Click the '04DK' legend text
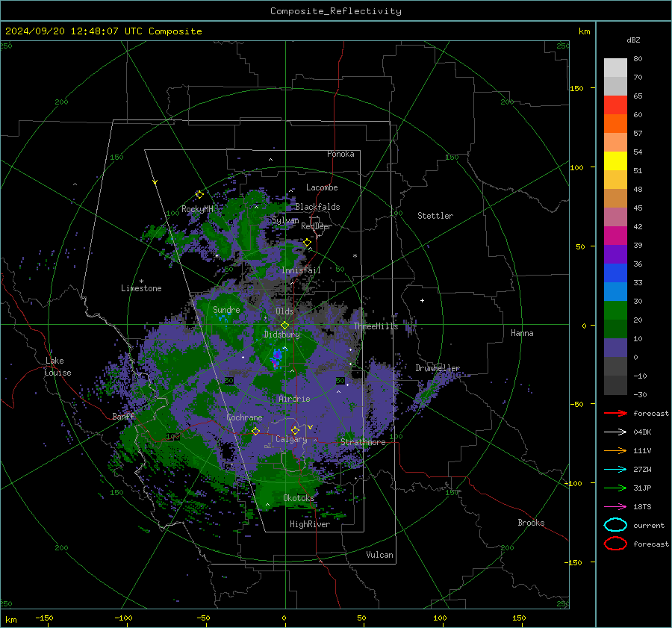 [642, 432]
